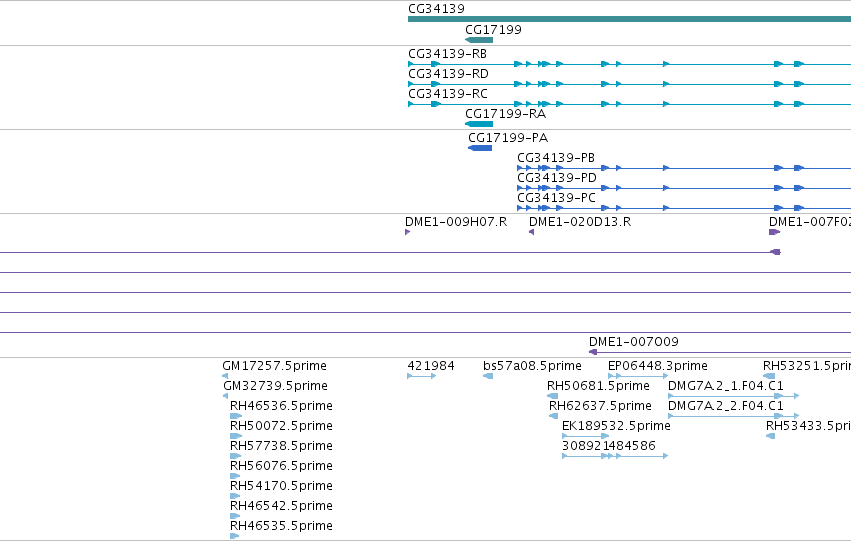
Task: Select the CG34139-PB label
Action: click(556, 158)
